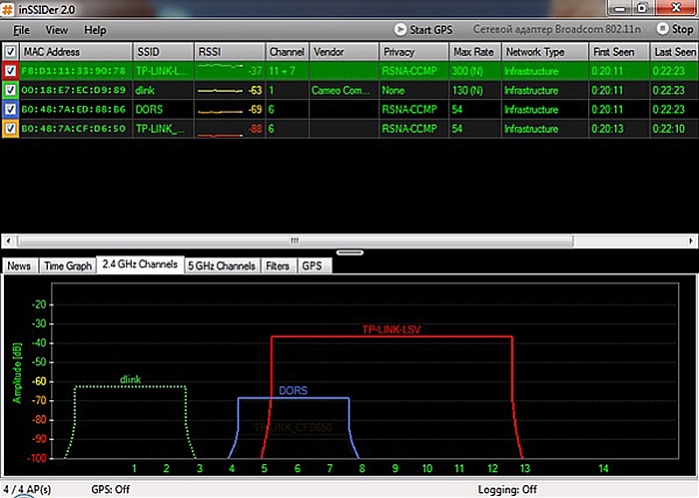Sort by Network Type column header

point(545,52)
